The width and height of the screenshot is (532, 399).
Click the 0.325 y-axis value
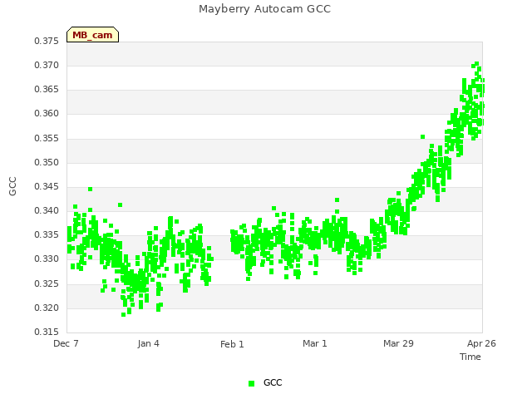pos(47,283)
